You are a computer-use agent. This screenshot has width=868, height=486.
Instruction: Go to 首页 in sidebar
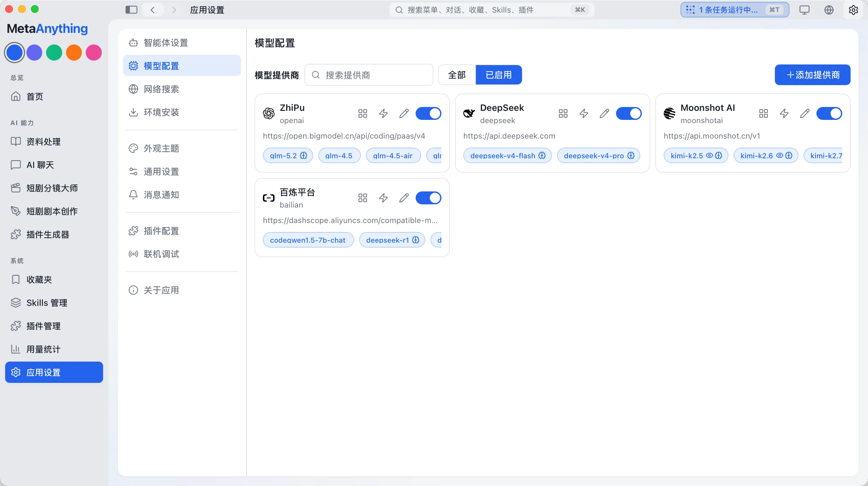pos(54,97)
